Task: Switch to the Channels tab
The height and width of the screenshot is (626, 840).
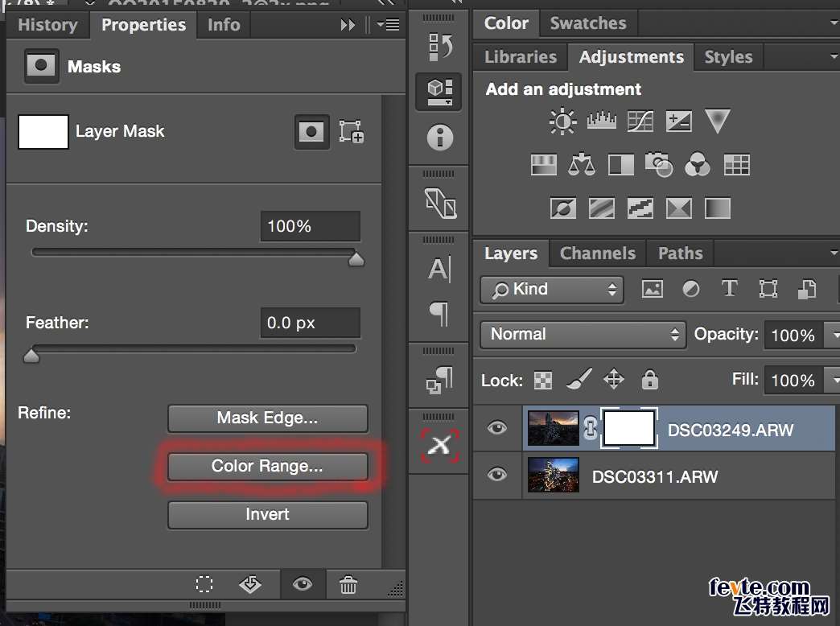Action: pos(597,253)
